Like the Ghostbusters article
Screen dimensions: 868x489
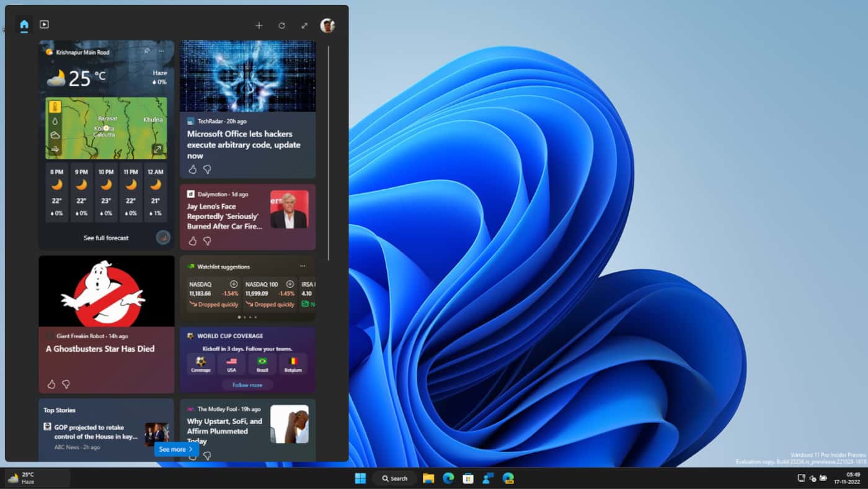click(51, 385)
